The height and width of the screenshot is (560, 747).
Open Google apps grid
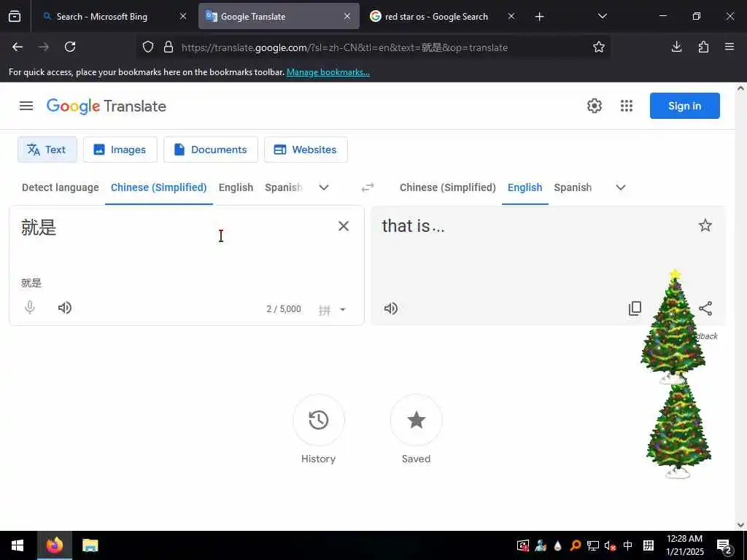click(627, 106)
